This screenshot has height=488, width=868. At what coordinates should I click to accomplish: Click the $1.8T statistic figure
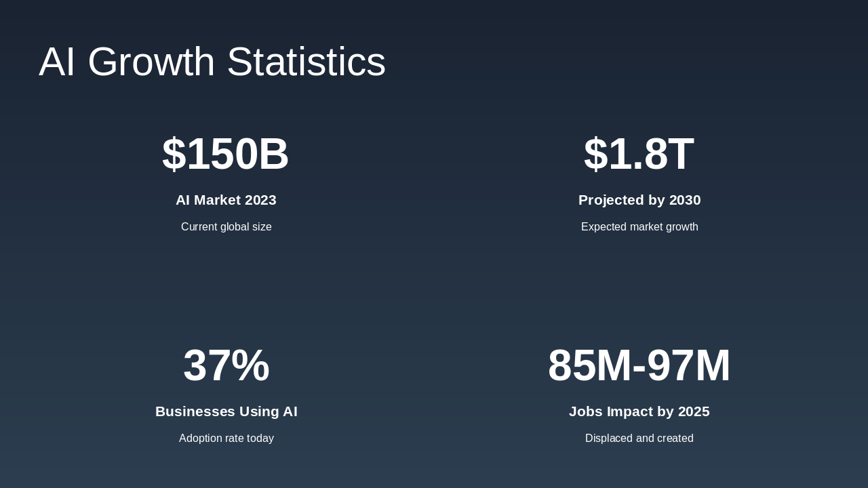[x=639, y=154]
